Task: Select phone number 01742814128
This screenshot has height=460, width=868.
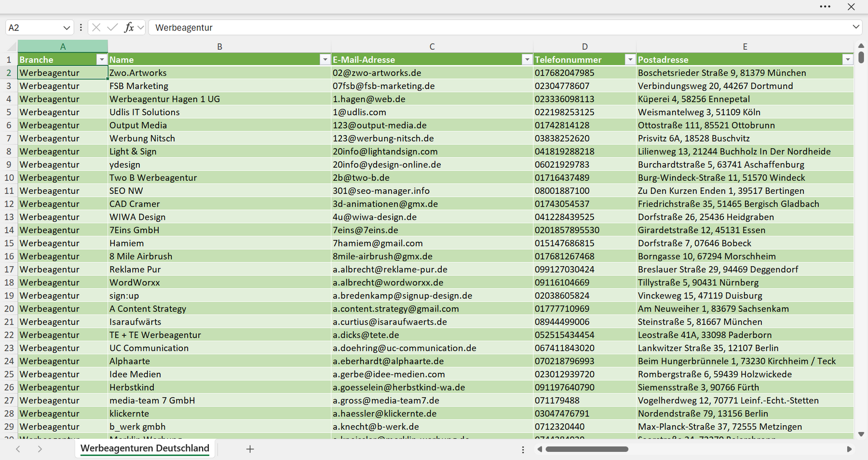Action: pos(584,125)
